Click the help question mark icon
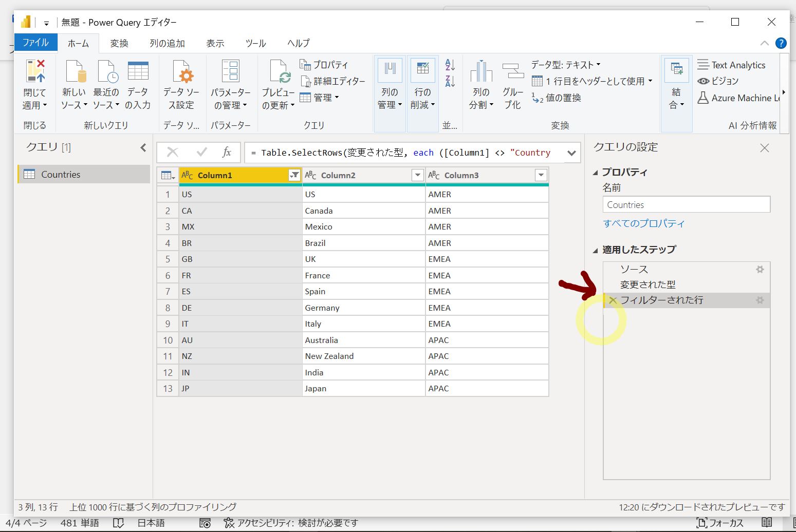 coord(781,43)
